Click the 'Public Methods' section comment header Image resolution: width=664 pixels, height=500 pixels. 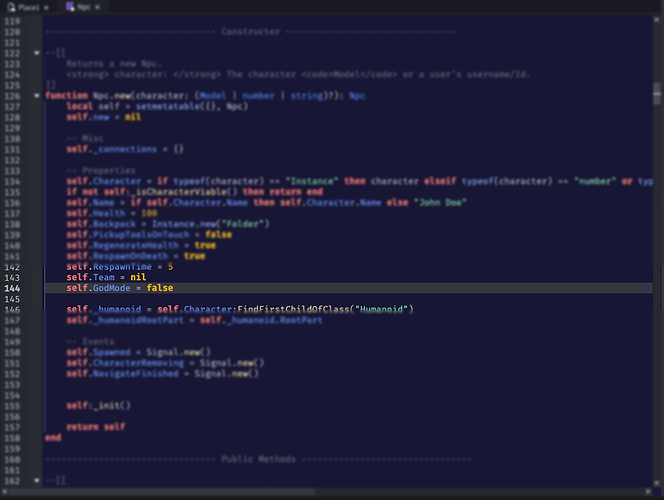click(258, 459)
